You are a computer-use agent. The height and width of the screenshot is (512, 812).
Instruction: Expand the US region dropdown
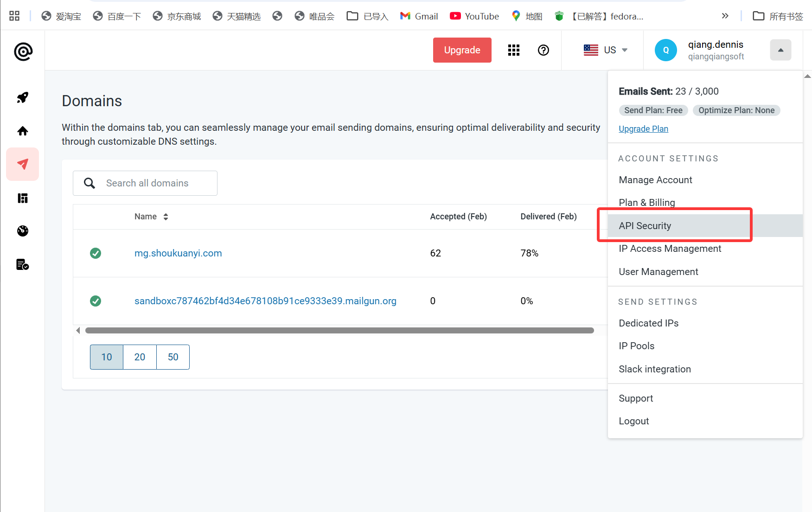(605, 50)
